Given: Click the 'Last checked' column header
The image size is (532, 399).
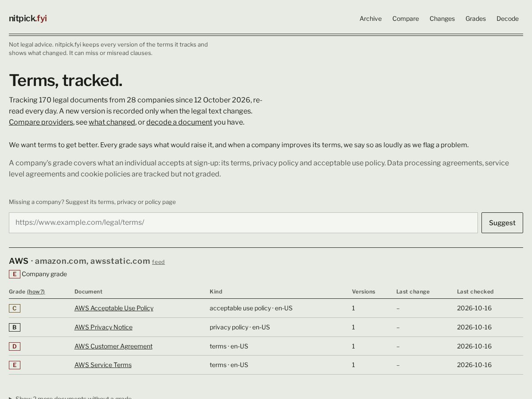Looking at the screenshot, I should click(475, 292).
